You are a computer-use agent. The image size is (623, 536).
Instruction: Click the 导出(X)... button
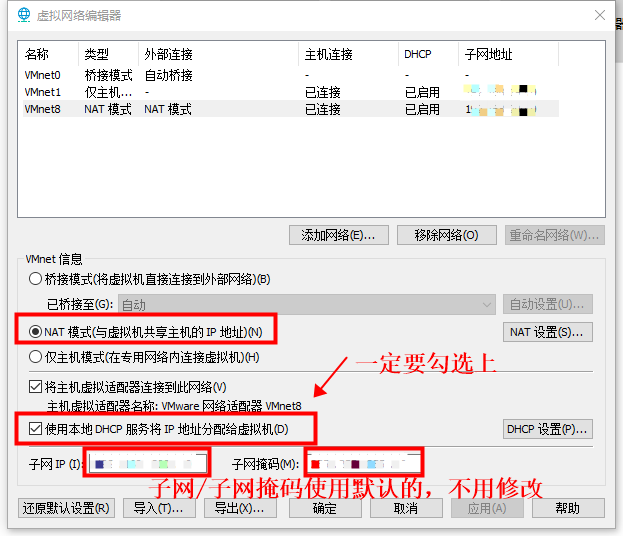pyautogui.click(x=240, y=508)
